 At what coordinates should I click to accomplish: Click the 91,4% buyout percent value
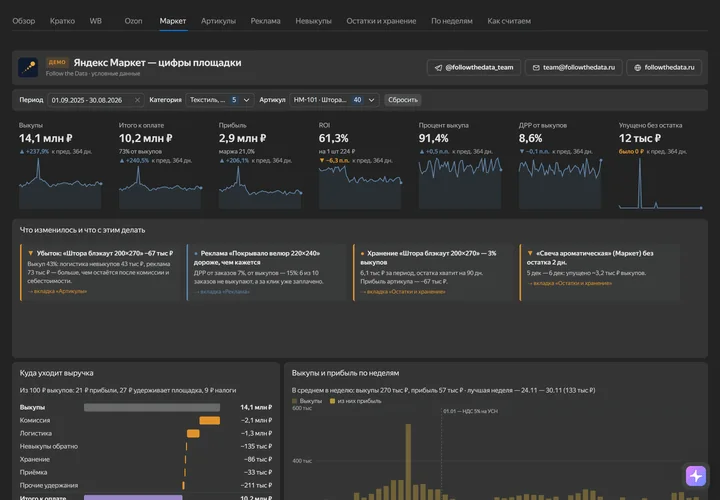pos(433,138)
